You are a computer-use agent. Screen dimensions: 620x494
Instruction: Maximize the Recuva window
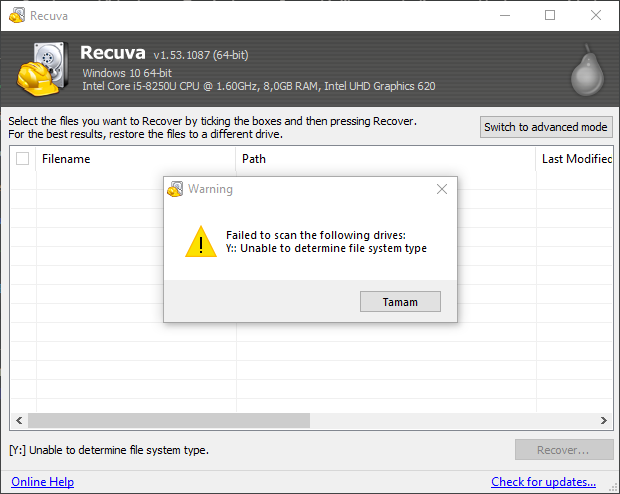pos(550,16)
